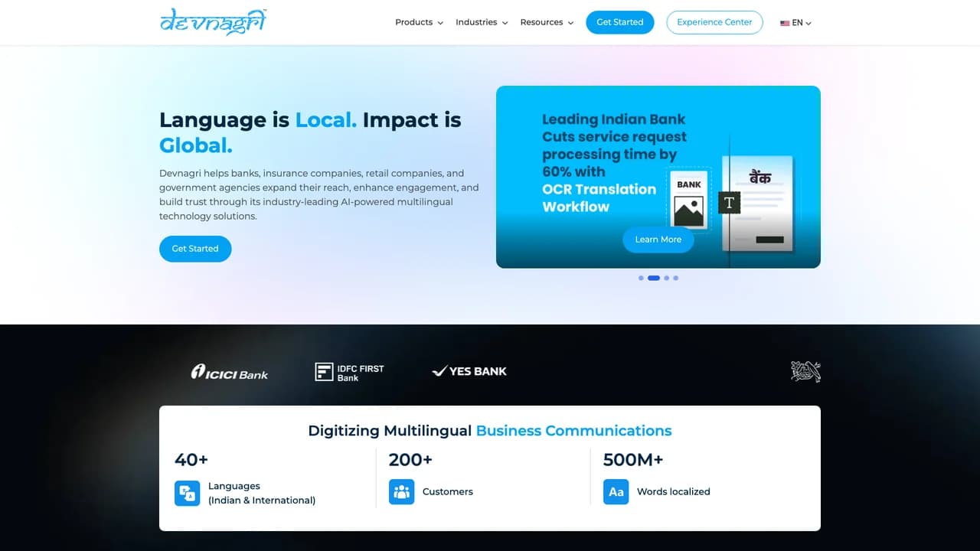Image resolution: width=980 pixels, height=551 pixels.
Task: Click the Aa words localized icon
Action: (616, 492)
